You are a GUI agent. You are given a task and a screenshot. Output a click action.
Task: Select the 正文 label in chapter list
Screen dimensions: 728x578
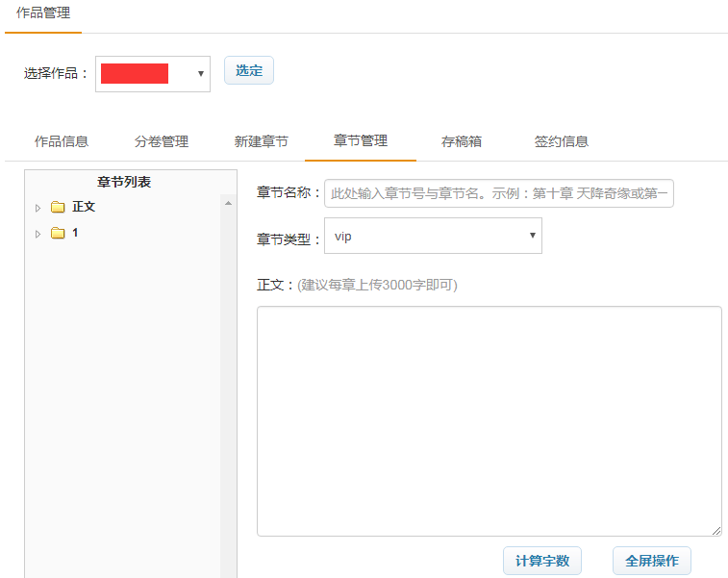coord(84,207)
